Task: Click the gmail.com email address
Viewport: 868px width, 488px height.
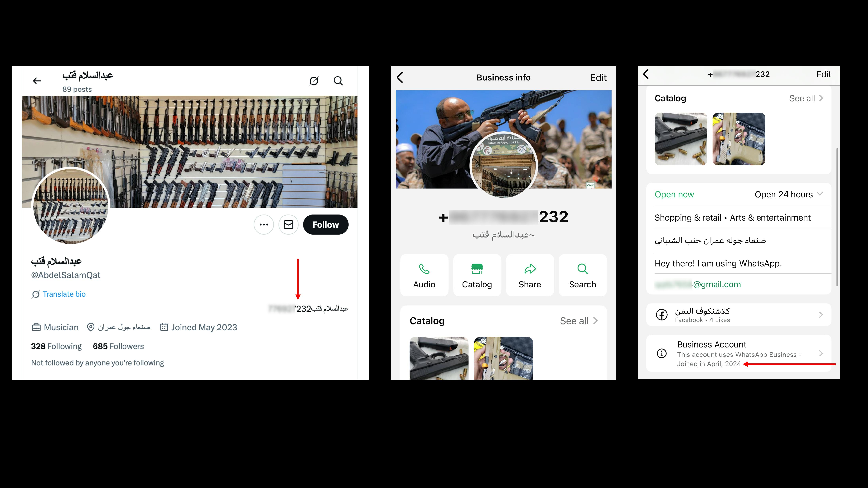Action: click(x=698, y=284)
